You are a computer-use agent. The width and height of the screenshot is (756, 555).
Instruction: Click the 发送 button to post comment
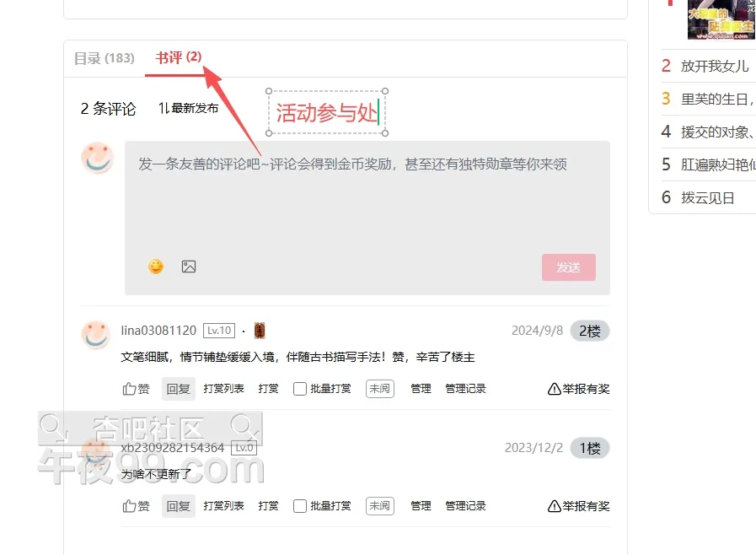point(568,267)
